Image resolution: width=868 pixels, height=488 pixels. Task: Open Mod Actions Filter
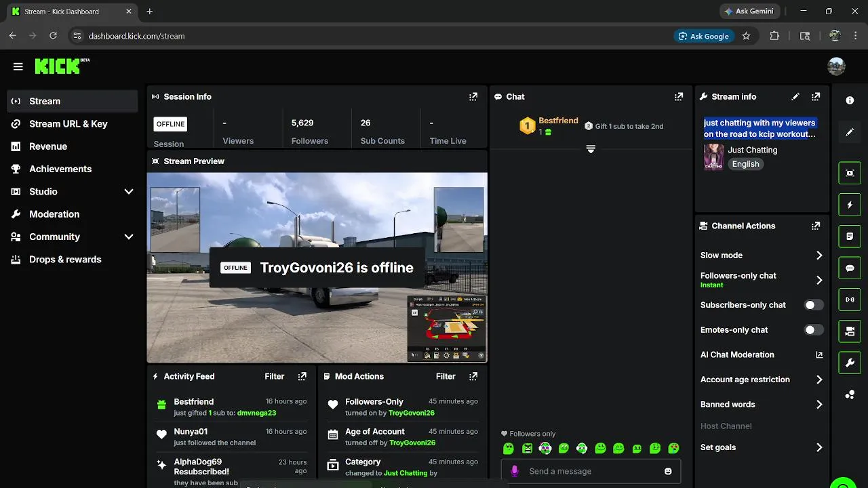coord(446,376)
